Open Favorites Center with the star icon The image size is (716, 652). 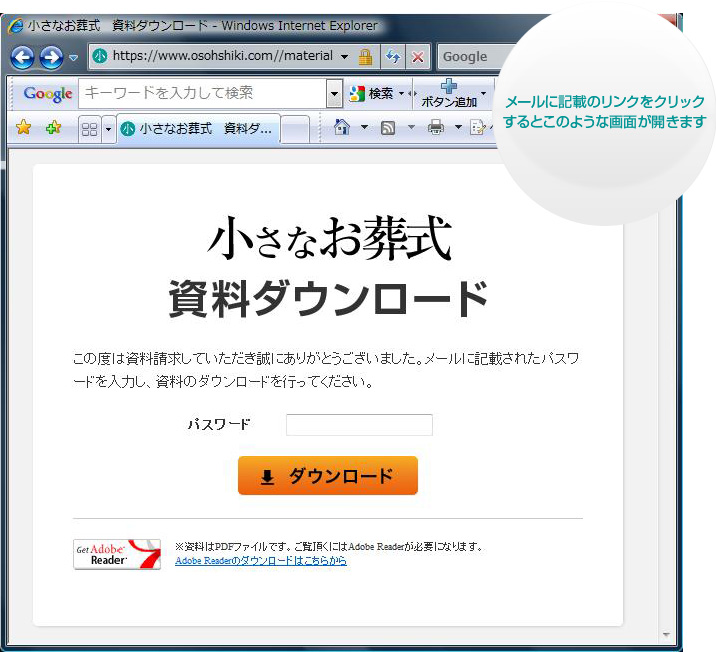(23, 127)
